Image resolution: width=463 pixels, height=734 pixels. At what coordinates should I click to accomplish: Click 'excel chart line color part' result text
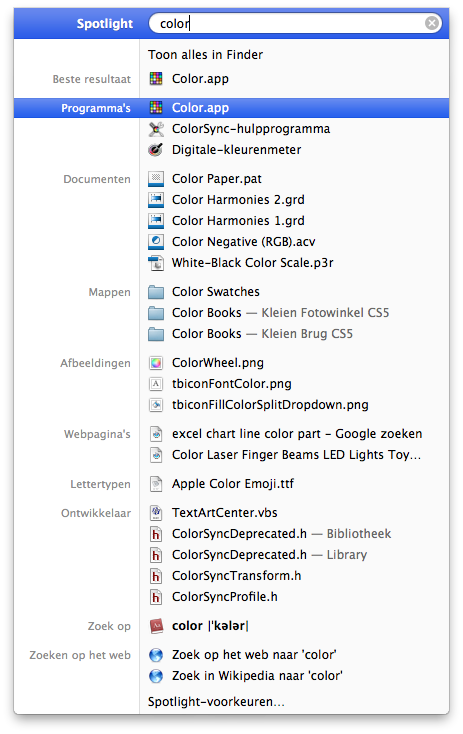246,434
